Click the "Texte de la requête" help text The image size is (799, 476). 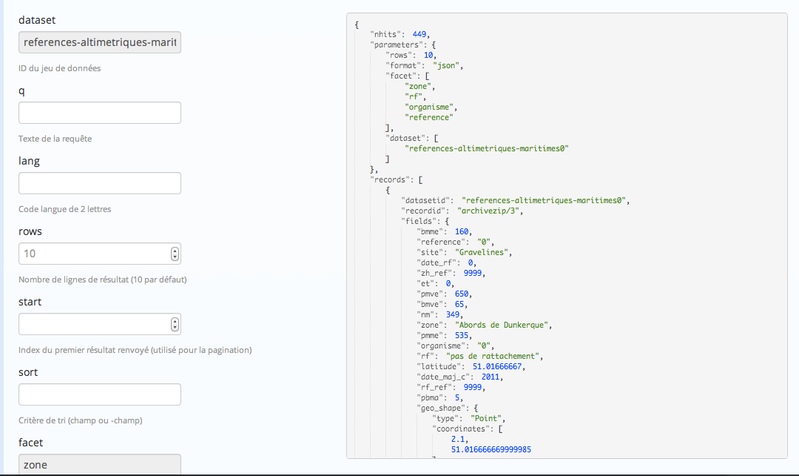click(55, 139)
